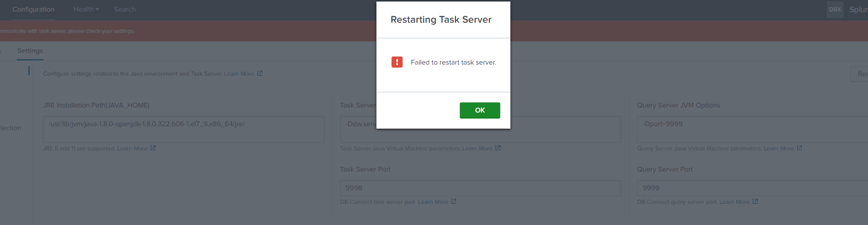The height and width of the screenshot is (225, 868).
Task: Click the Task Server Port field
Action: pos(480,188)
